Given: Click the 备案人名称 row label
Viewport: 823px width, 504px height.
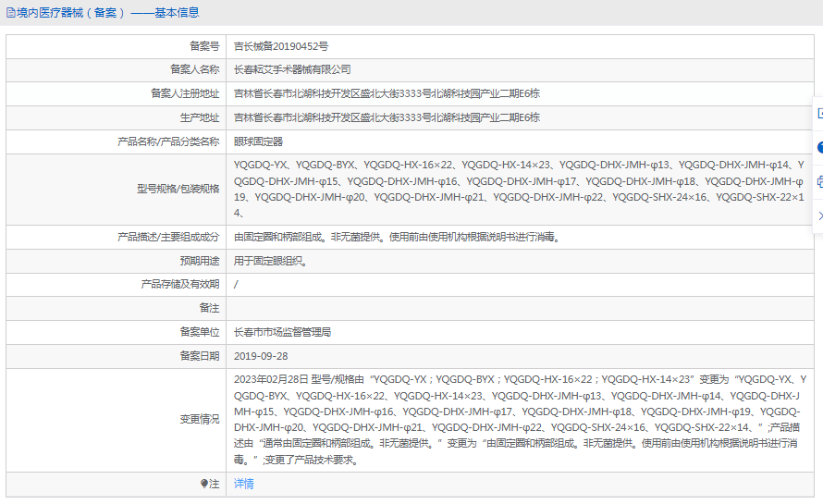Looking at the screenshot, I should (x=195, y=69).
